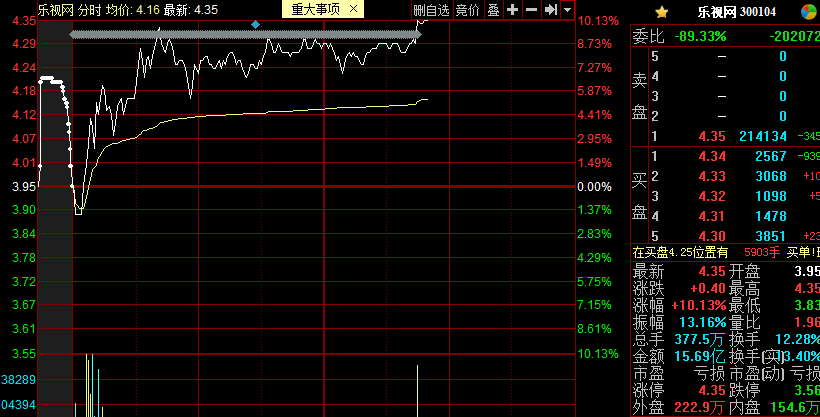Click the gold star favorite icon

tap(661, 12)
